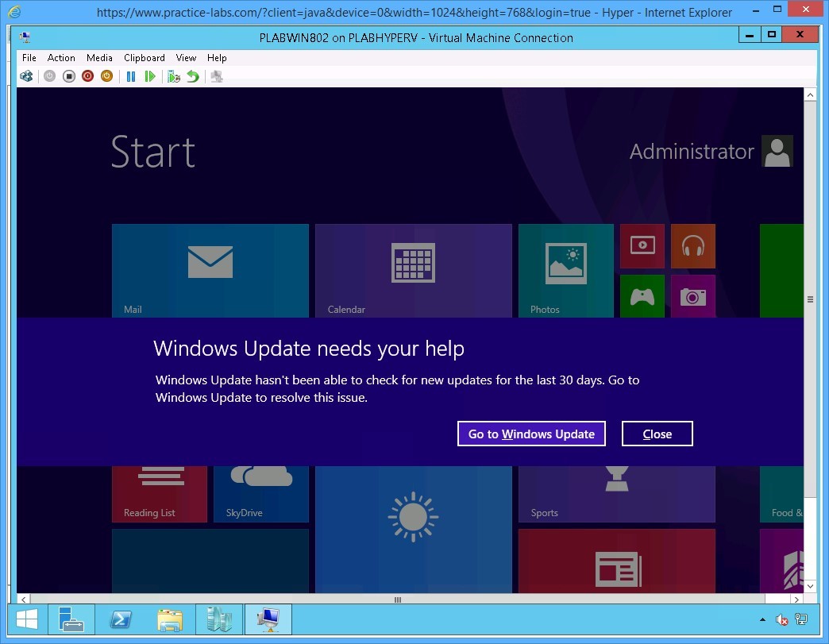Click the Administrator account picture
Viewport: 829px width, 644px height.
pyautogui.click(x=777, y=151)
